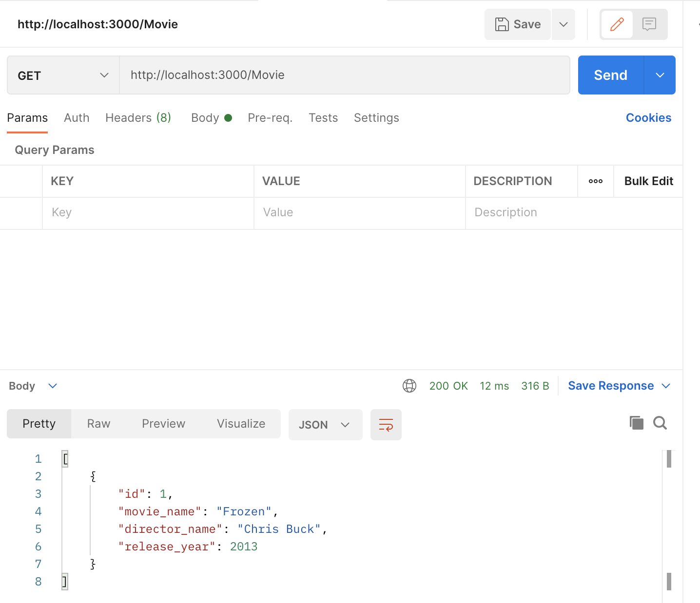The height and width of the screenshot is (603, 700).
Task: Click the "movie_name" key in response
Action: point(160,511)
